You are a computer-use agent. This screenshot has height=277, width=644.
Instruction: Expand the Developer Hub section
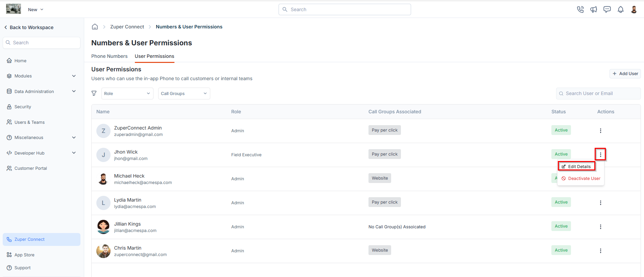[41, 153]
